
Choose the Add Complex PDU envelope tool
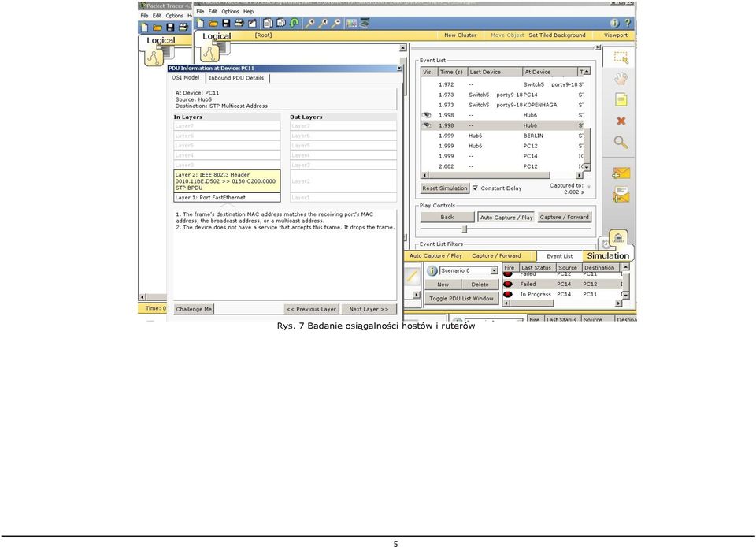point(621,195)
